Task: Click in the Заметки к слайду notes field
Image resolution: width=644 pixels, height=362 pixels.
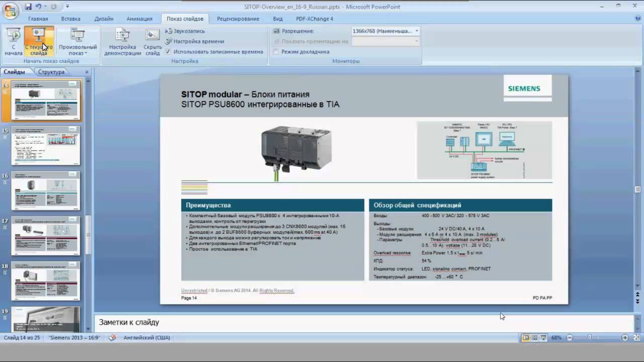Action: click(x=363, y=322)
